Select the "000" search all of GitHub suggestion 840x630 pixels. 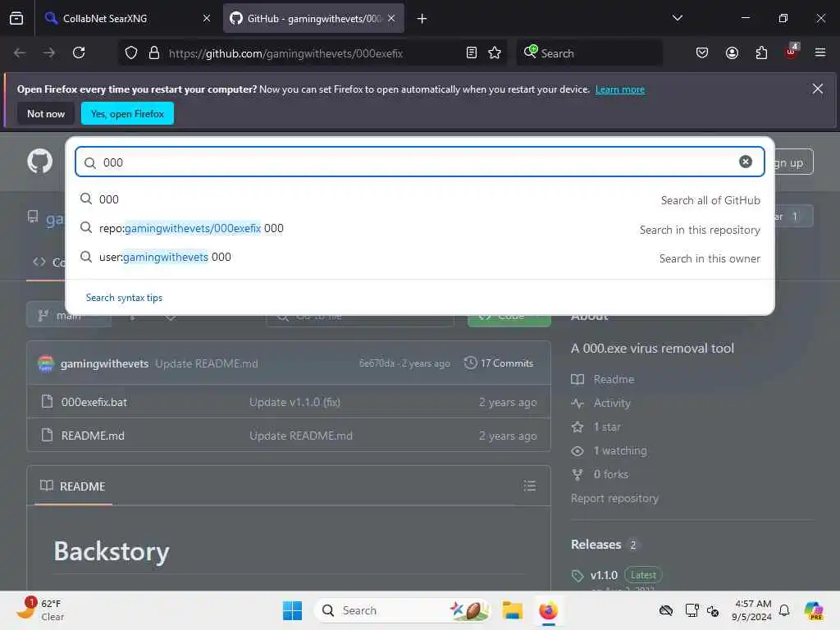pyautogui.click(x=419, y=199)
